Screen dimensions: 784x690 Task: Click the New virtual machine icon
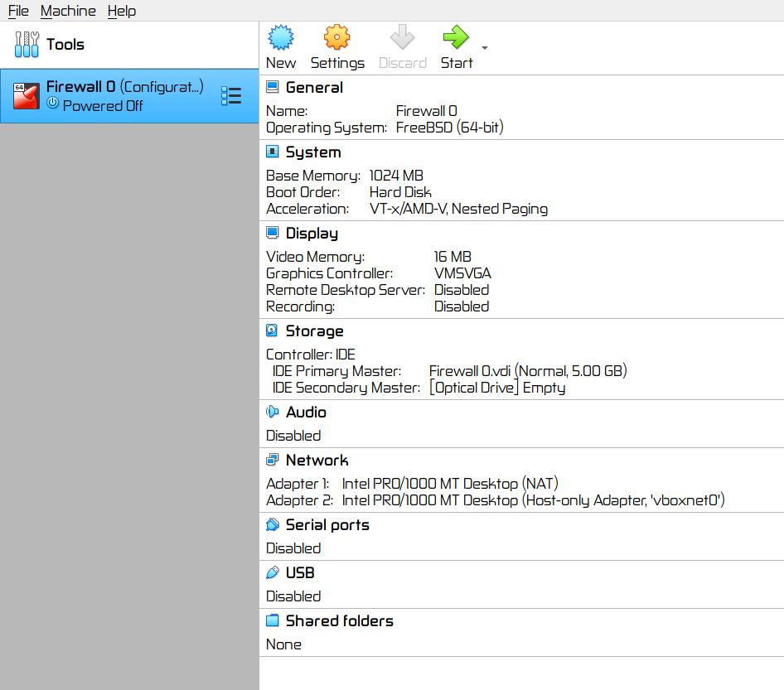pos(281,38)
